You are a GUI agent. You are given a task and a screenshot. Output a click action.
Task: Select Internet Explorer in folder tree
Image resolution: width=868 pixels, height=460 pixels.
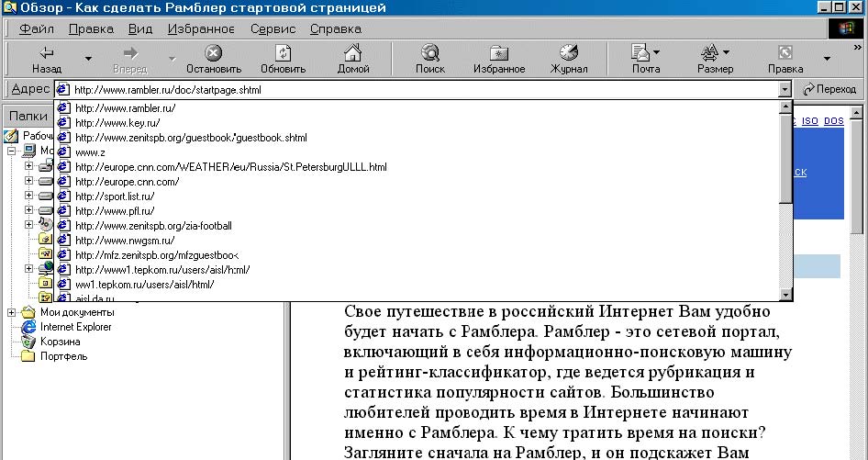[76, 327]
